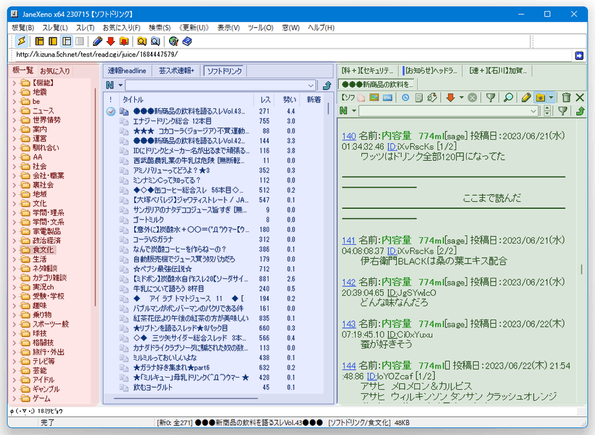The height and width of the screenshot is (435, 595).
Task: Toggle the highlighted yellow folder button
Action: click(540, 98)
